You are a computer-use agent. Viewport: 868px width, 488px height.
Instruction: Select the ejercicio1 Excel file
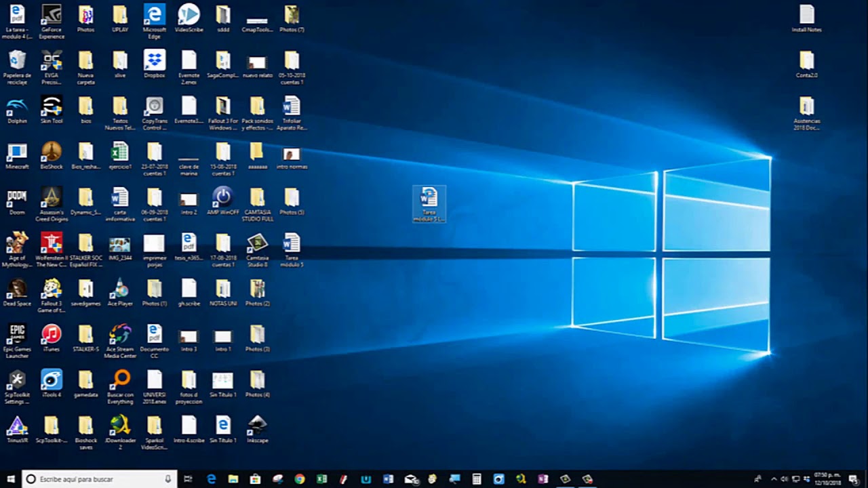tap(120, 155)
